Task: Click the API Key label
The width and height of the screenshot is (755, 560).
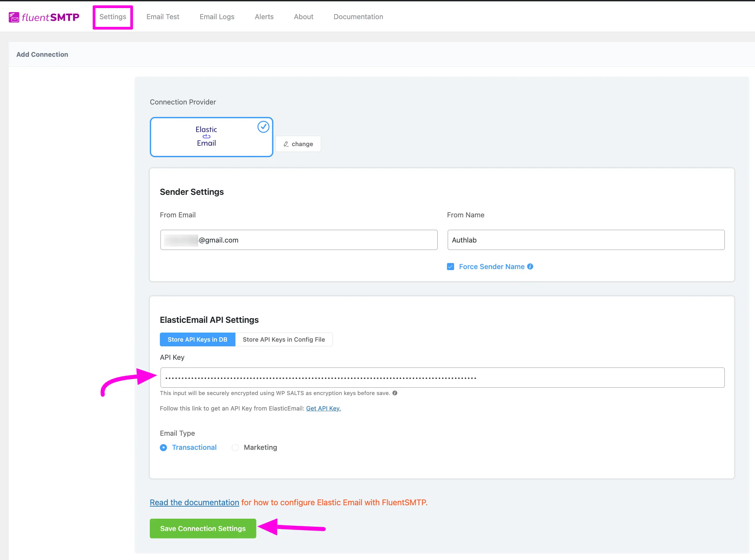Action: (172, 357)
